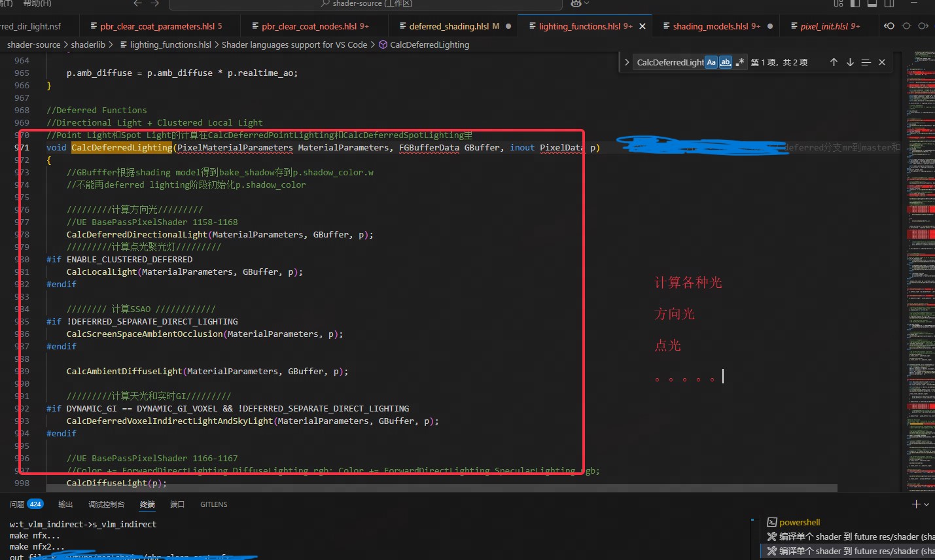Click the minimap to jump in the file
This screenshot has height=560, width=935.
920,262
